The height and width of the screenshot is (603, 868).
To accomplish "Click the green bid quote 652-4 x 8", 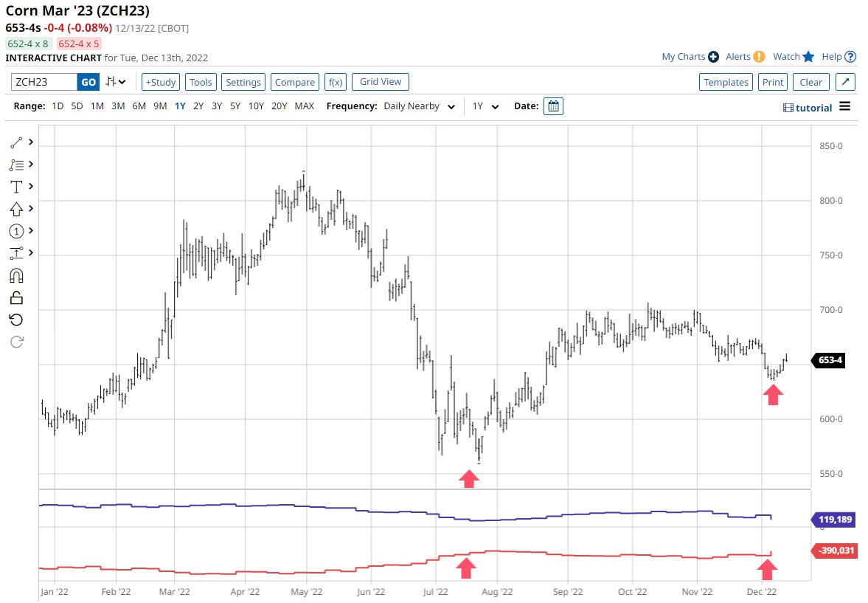I will pyautogui.click(x=28, y=44).
